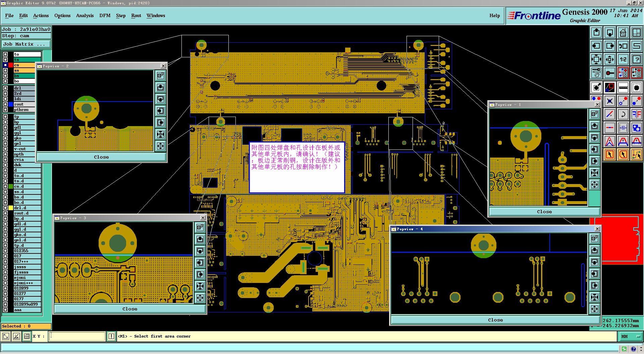Viewport: 644px width, 354px height.
Task: Click the orange polygon pointer select icon
Action: pyautogui.click(x=623, y=155)
